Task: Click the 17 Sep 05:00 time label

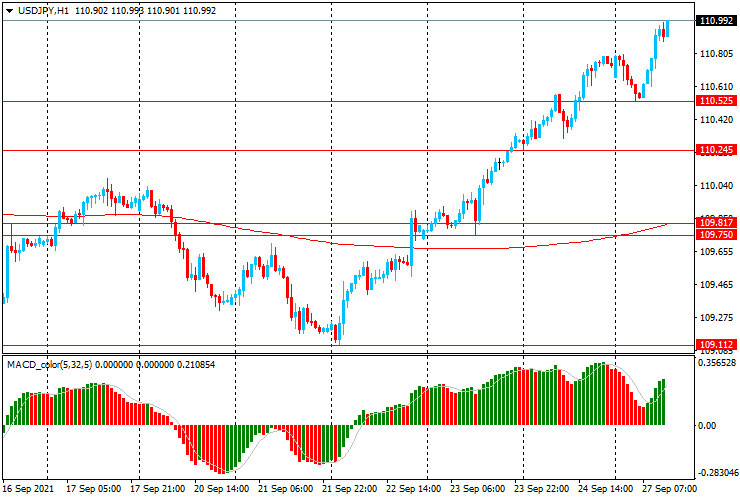Action: click(93, 489)
